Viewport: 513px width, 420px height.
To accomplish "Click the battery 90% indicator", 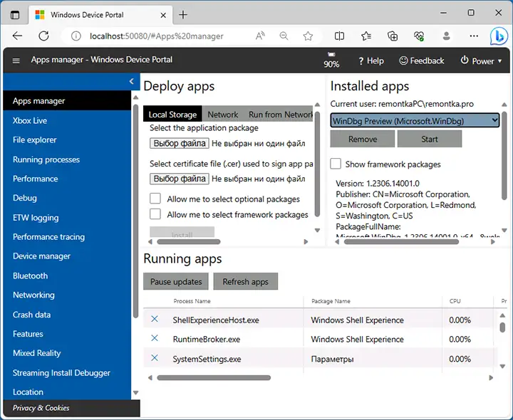I will (x=331, y=60).
